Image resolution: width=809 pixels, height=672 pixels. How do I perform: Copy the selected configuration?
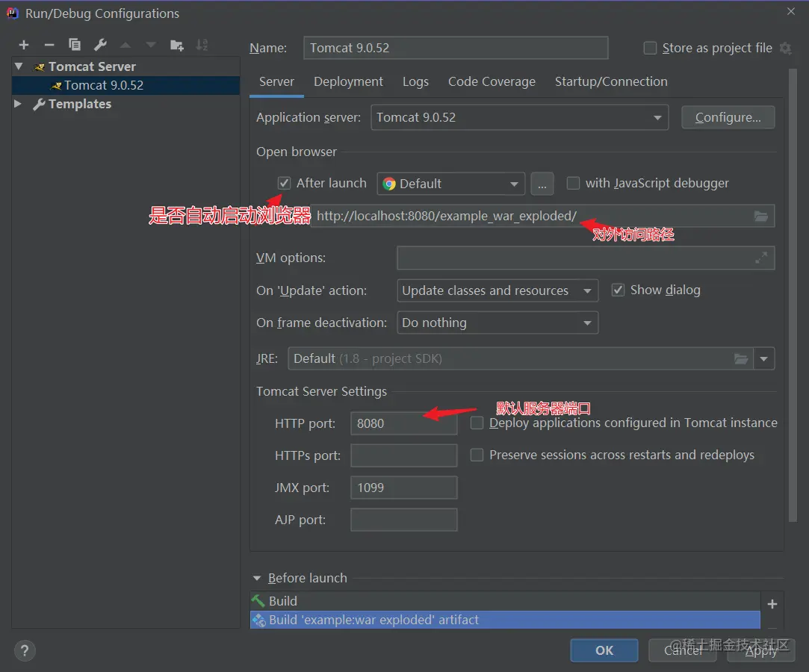(74, 45)
